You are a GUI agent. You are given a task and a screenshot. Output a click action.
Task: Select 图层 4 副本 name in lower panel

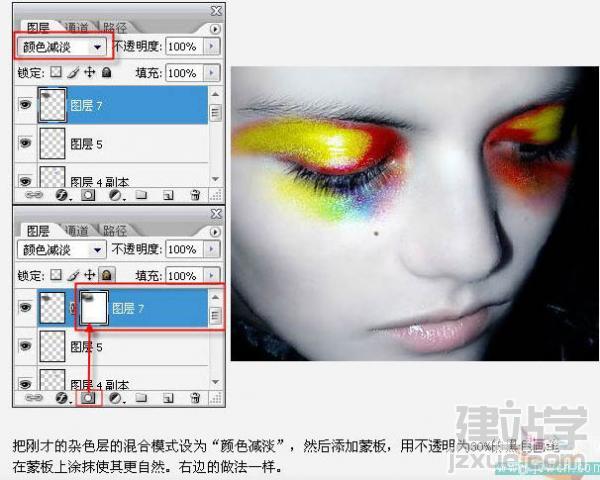[100, 384]
